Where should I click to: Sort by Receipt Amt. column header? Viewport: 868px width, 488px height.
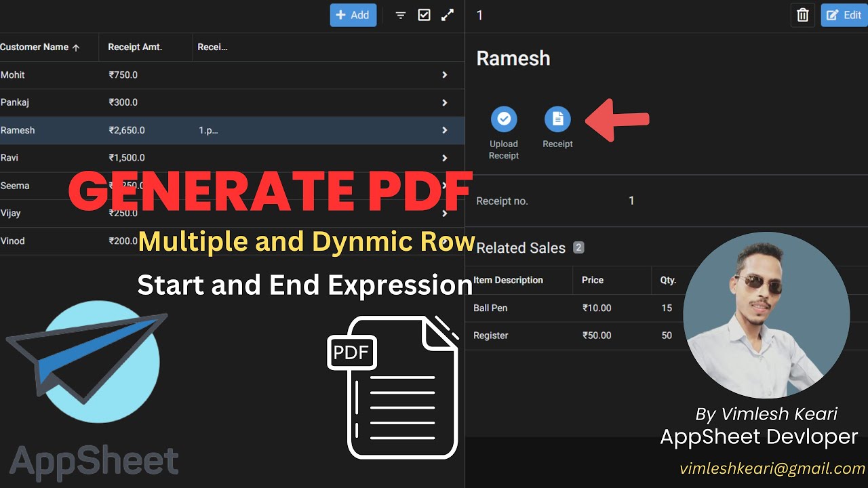(x=135, y=47)
